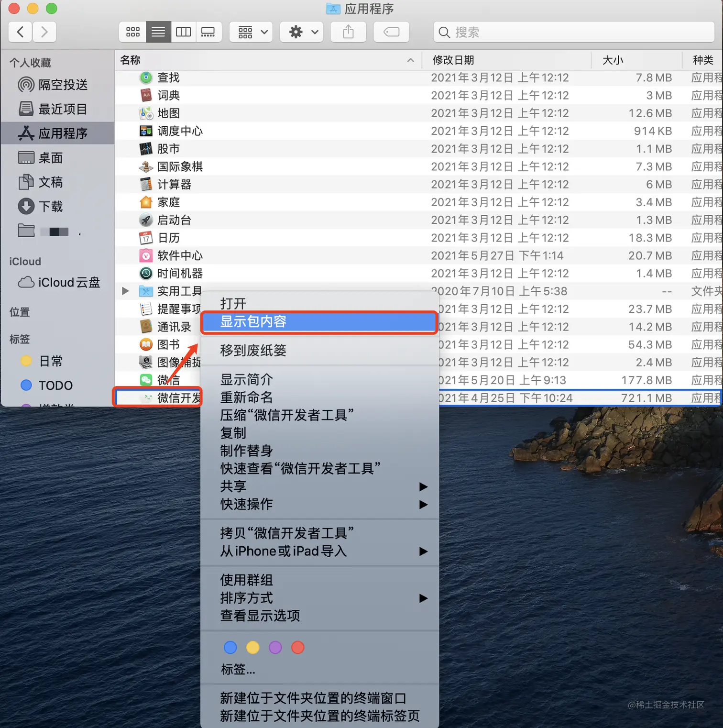Choose 压缩"微信开发者工具" in context menu

point(319,415)
